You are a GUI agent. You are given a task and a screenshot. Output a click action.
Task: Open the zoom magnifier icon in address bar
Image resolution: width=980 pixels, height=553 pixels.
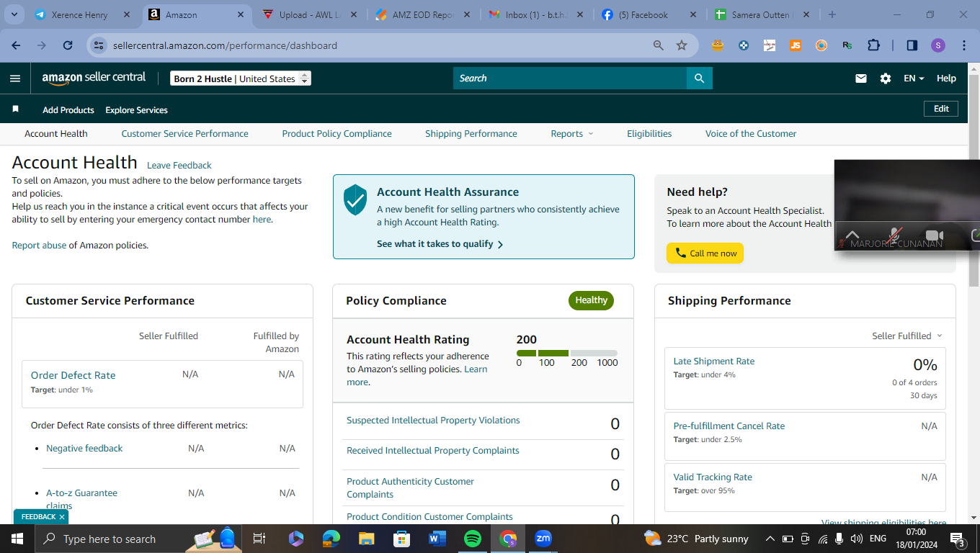click(658, 45)
